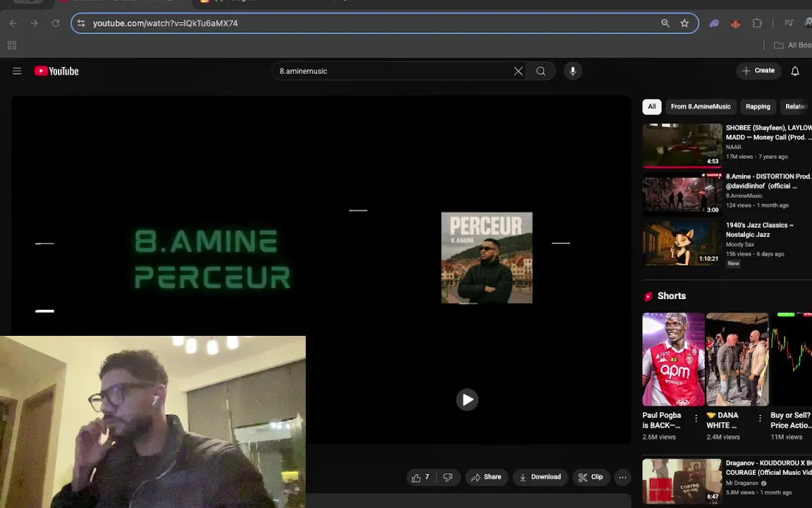812x508 pixels.
Task: Open YouTube guide hamburger menu
Action: click(17, 71)
